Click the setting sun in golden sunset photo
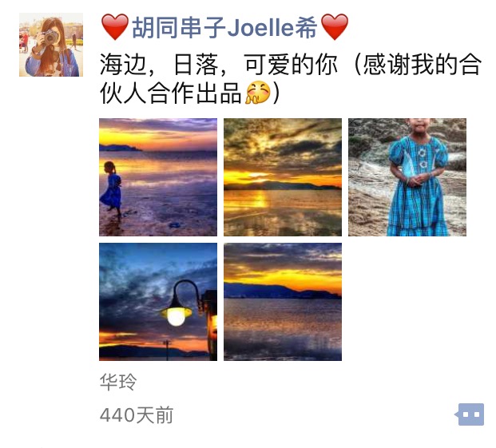Screen dimensions: 496x448 (258, 176)
